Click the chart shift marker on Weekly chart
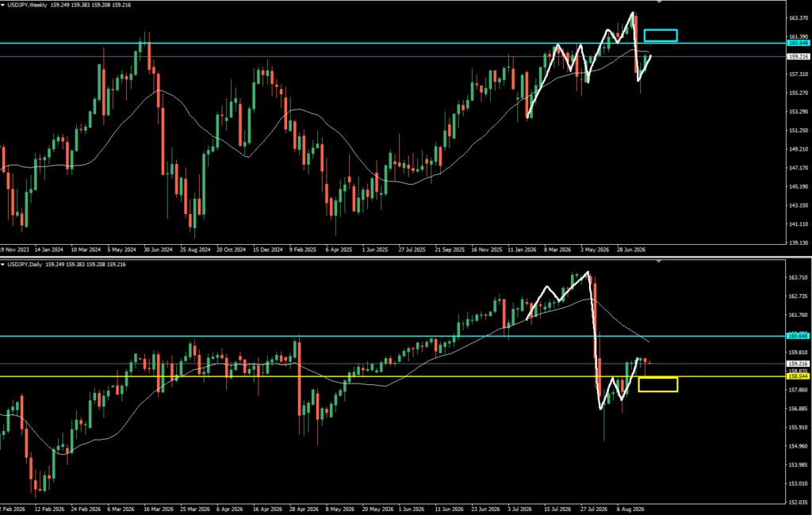This screenshot has width=812, height=515. [659, 2]
